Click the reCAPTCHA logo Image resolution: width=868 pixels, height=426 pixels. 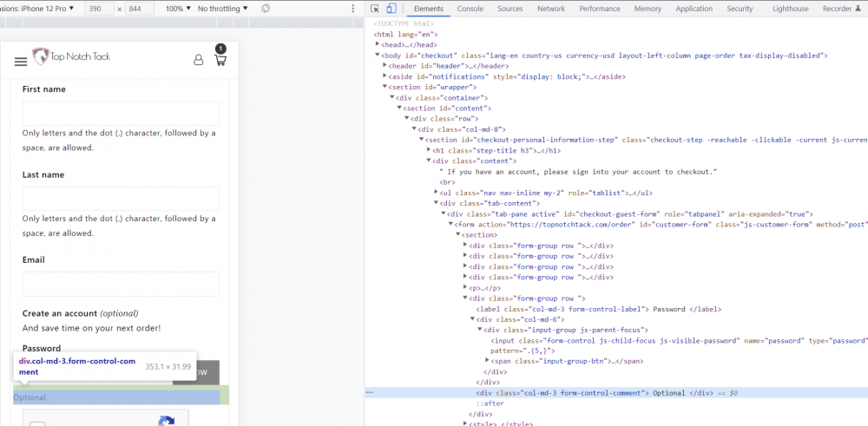point(167,421)
